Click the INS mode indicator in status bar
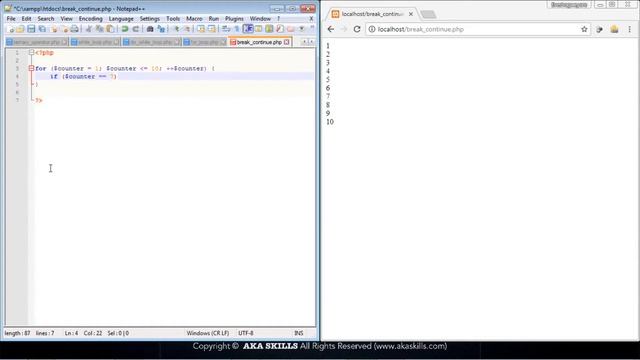This screenshot has height=360, width=640. pyautogui.click(x=299, y=333)
